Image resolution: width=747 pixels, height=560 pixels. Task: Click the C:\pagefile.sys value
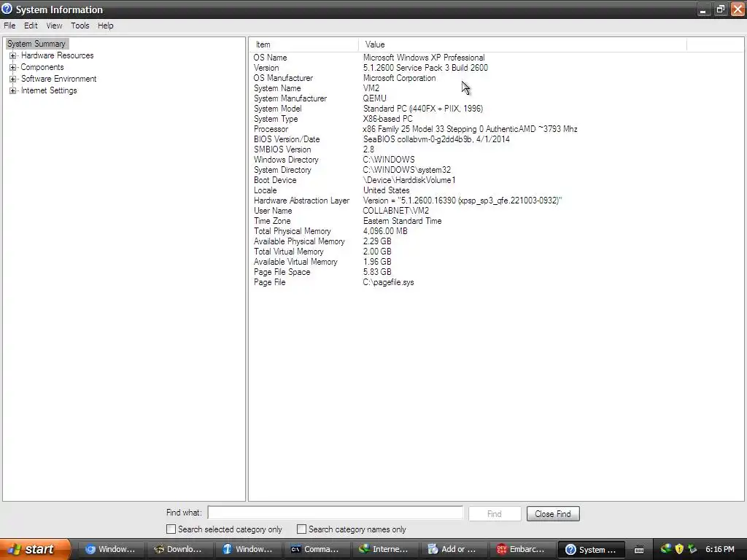388,283
